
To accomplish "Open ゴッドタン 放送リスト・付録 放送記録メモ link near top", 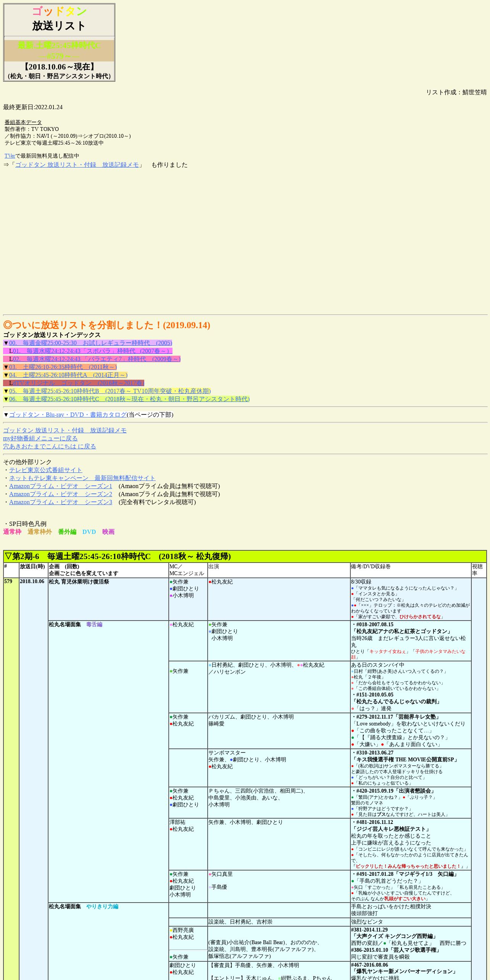I will click(x=77, y=165).
